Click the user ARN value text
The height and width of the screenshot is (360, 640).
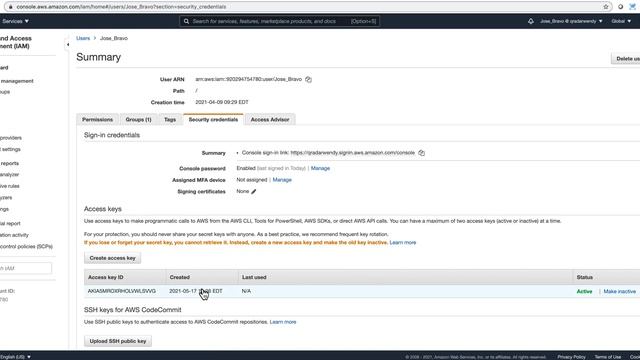click(249, 79)
